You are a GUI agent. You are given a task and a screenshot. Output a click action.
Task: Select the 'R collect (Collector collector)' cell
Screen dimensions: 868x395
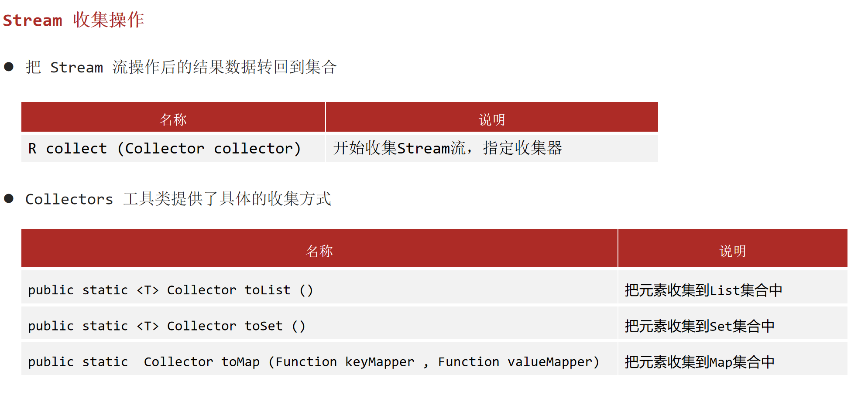click(173, 148)
